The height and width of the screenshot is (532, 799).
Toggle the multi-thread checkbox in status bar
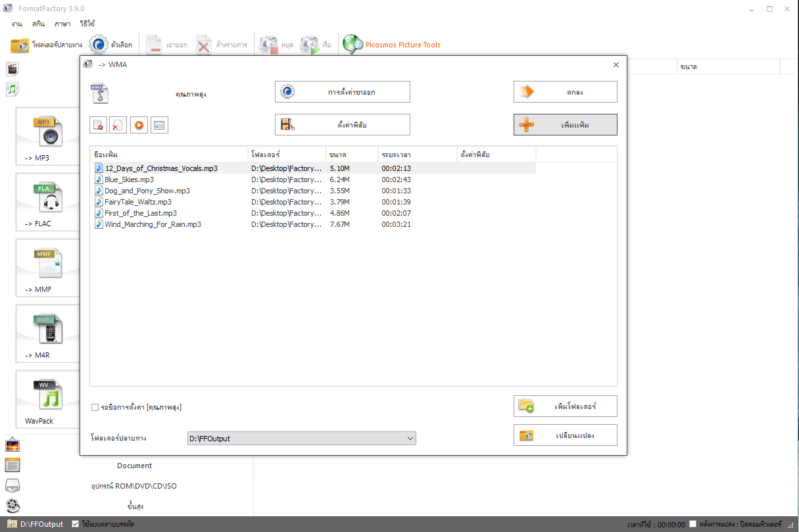tap(76, 524)
